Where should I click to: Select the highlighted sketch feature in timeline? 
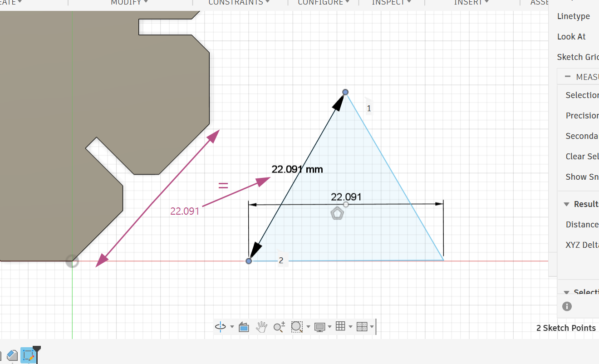point(29,355)
